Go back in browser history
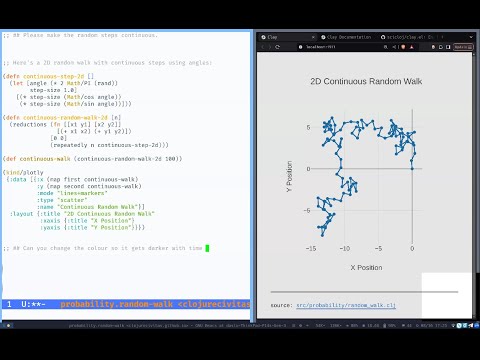The width and height of the screenshot is (480, 360). 263,47
